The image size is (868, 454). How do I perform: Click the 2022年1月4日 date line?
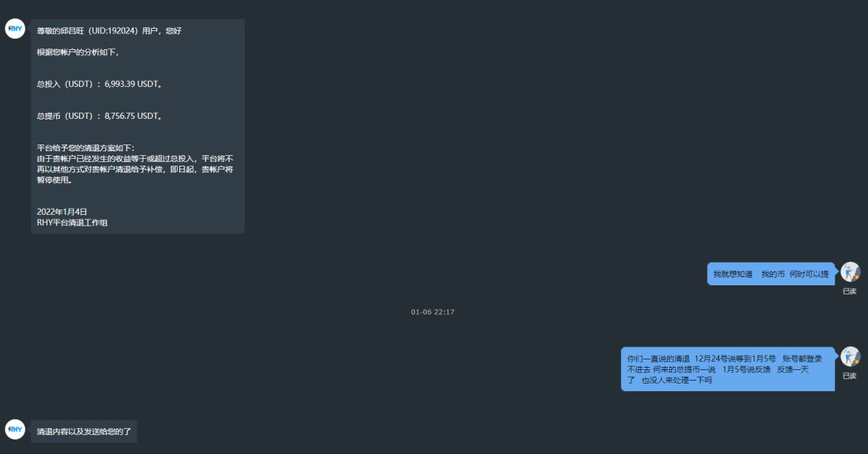pyautogui.click(x=62, y=212)
